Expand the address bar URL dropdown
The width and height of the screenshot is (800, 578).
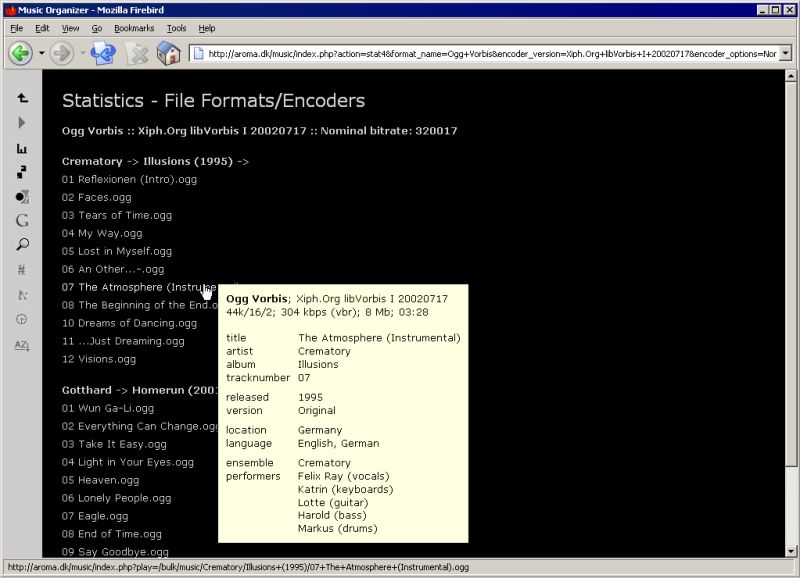[x=786, y=53]
